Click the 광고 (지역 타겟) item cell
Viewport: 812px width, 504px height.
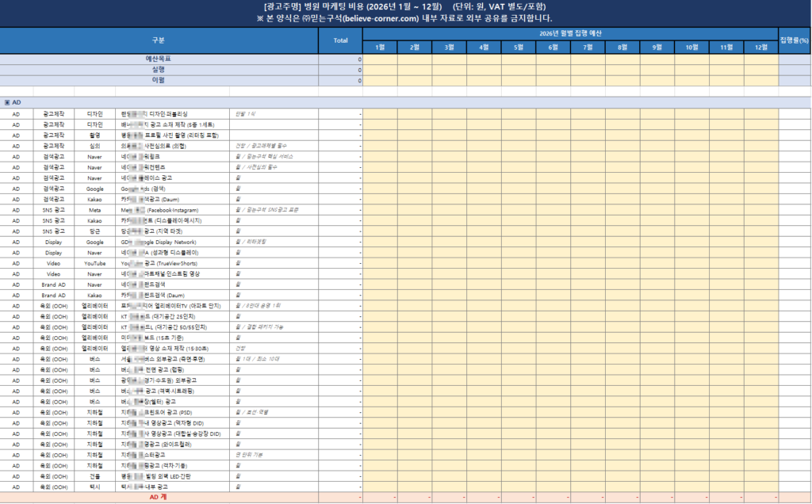(x=172, y=231)
